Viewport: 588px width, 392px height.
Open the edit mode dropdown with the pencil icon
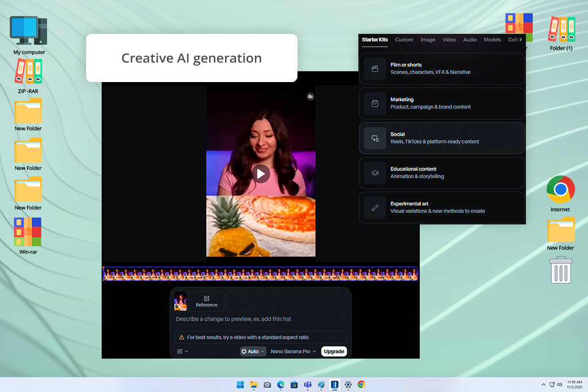pos(183,351)
